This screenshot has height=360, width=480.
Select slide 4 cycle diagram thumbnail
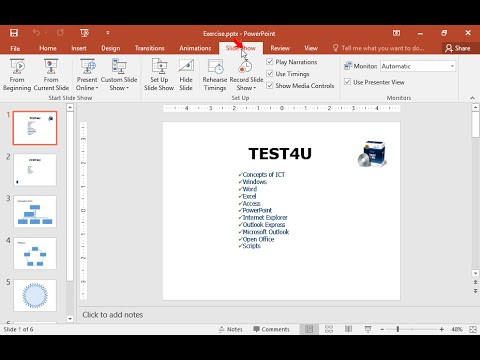click(x=35, y=253)
